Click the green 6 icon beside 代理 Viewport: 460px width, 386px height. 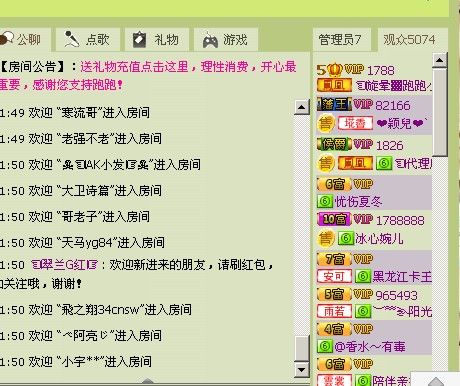(384, 163)
